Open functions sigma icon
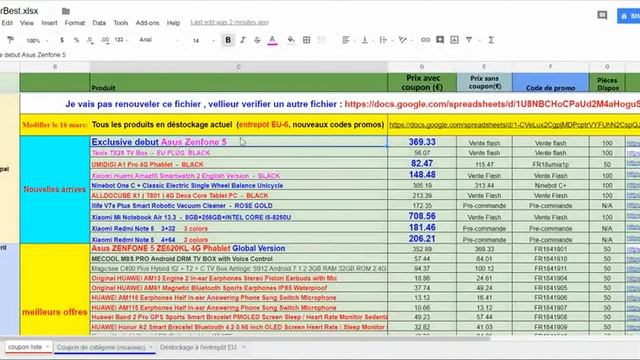 click(491, 40)
